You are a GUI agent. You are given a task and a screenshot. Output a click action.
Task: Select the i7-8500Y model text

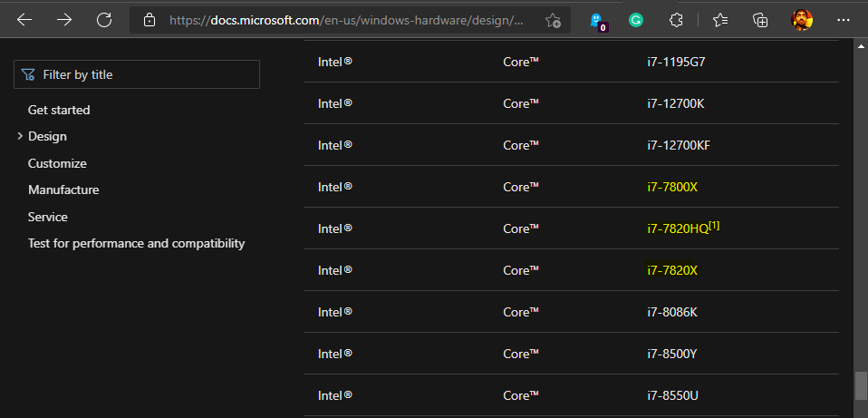coord(672,354)
